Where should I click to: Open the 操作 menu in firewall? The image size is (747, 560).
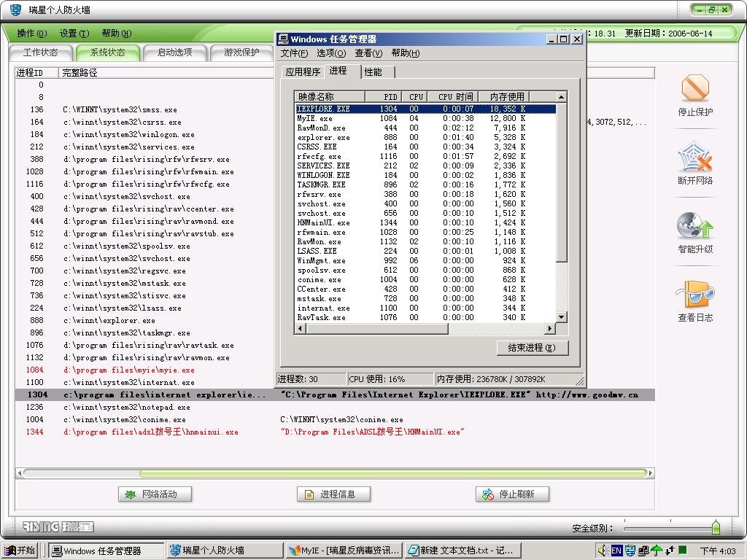[x=32, y=34]
